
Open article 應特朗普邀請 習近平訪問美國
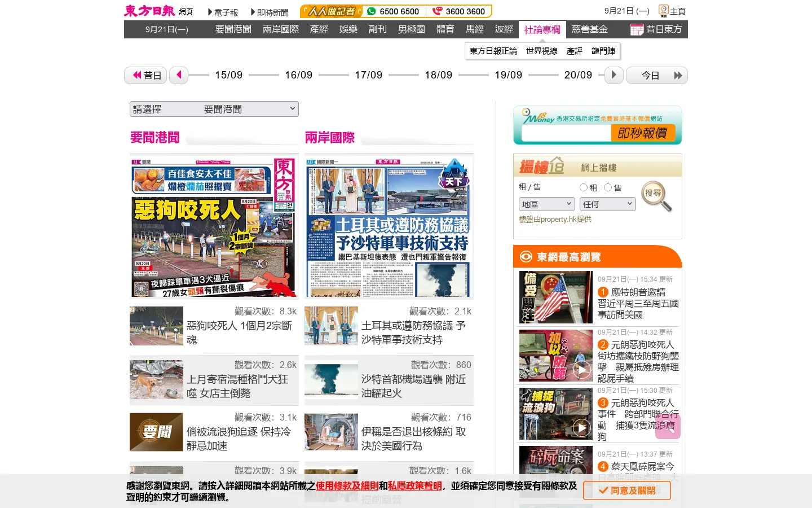tap(638, 303)
